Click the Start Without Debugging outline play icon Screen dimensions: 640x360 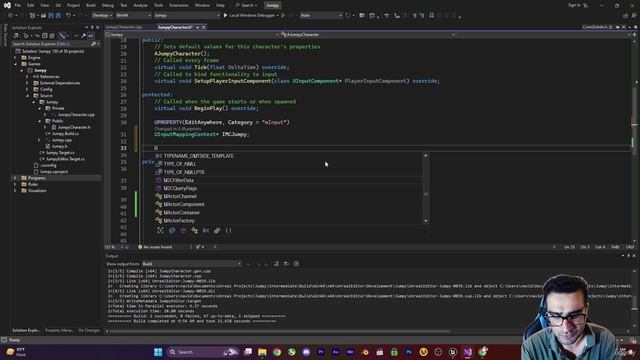(283, 15)
